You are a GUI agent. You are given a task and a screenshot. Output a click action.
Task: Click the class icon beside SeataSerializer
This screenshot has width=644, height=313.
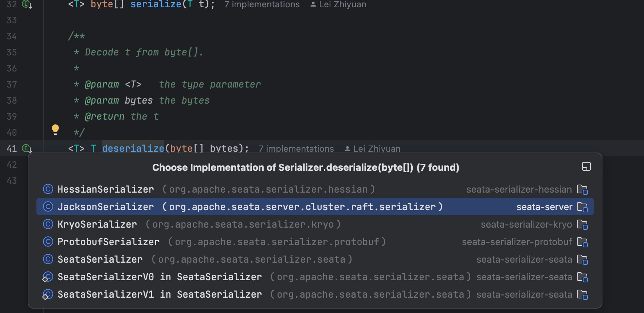click(x=48, y=259)
